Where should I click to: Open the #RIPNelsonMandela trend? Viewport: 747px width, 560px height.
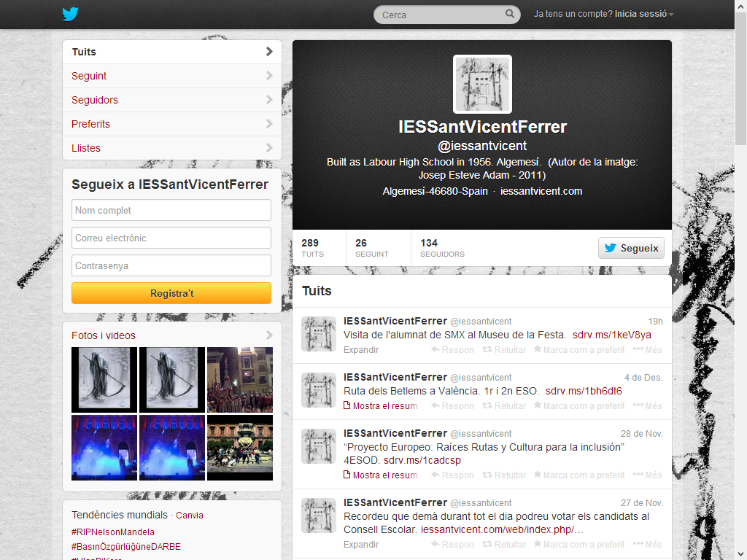(113, 532)
